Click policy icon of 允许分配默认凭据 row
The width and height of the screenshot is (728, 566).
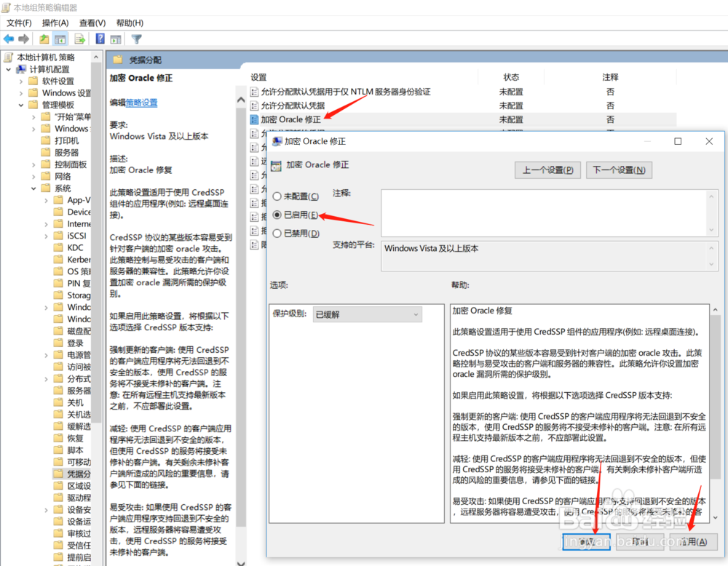(x=254, y=105)
